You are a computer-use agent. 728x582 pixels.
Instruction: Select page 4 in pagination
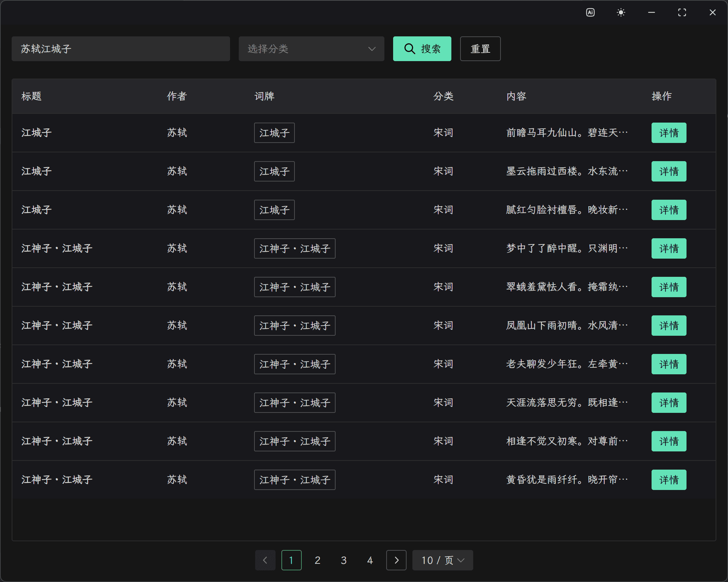tap(370, 560)
